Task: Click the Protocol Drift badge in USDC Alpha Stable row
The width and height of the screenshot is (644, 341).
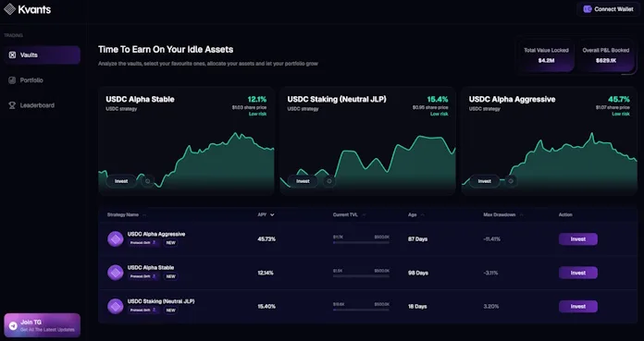Action: point(143,276)
